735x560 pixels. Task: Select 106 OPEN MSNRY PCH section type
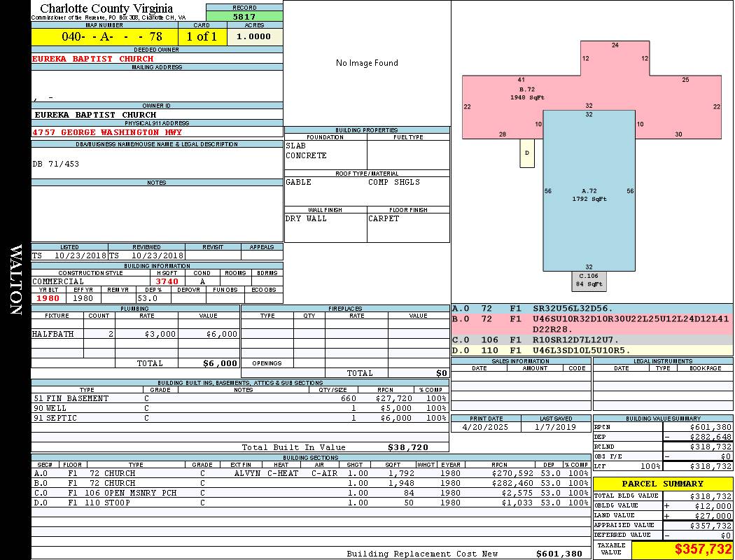(131, 493)
